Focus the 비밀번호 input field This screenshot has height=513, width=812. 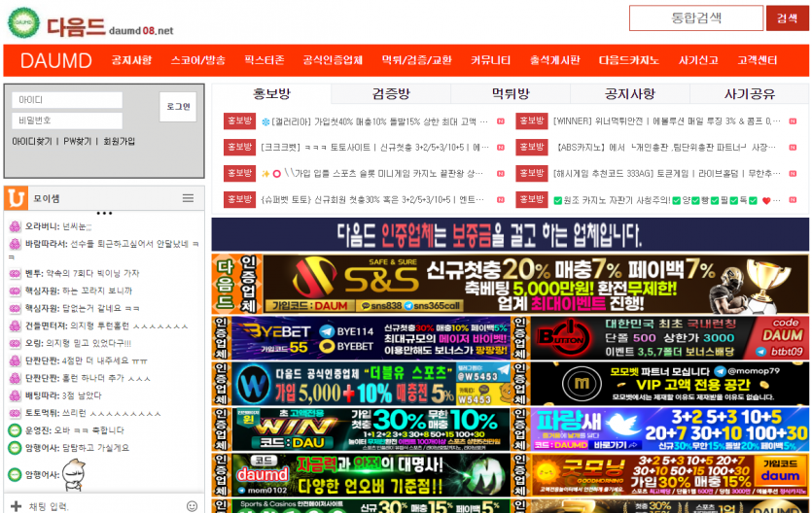point(67,120)
